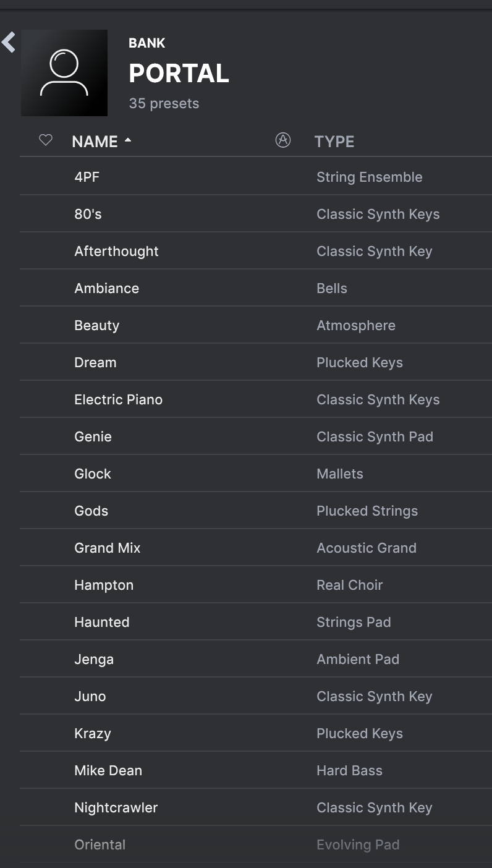Select the Genie preset
Screen dimensions: 492x868
[x=256, y=436]
